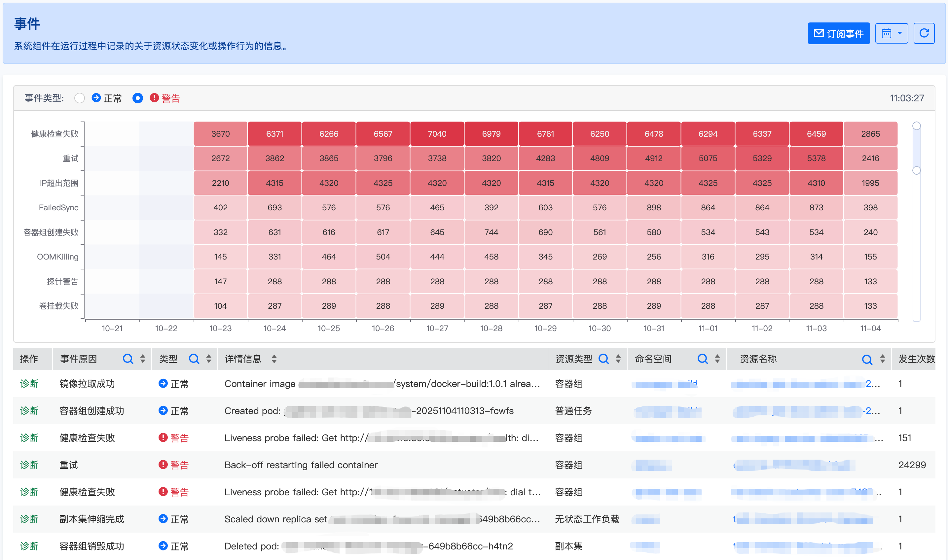The width and height of the screenshot is (948, 560).
Task: Click heatmap cell 7040 on 10-27
Action: (x=437, y=134)
